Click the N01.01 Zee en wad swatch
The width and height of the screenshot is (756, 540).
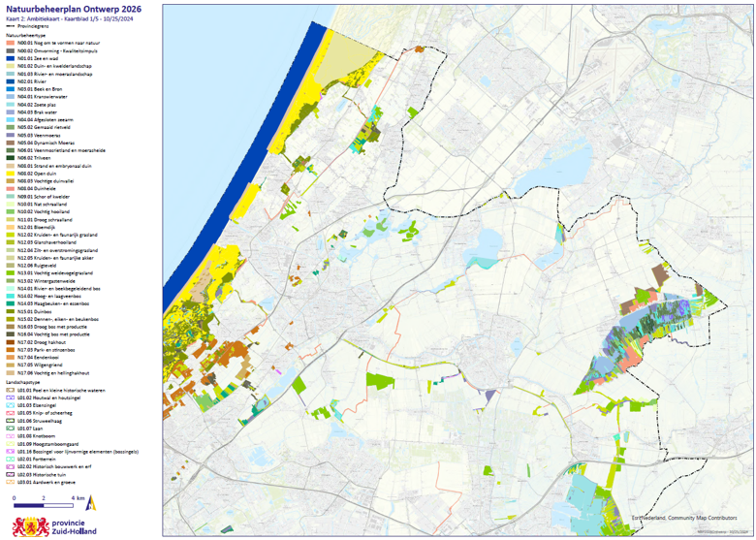11,57
